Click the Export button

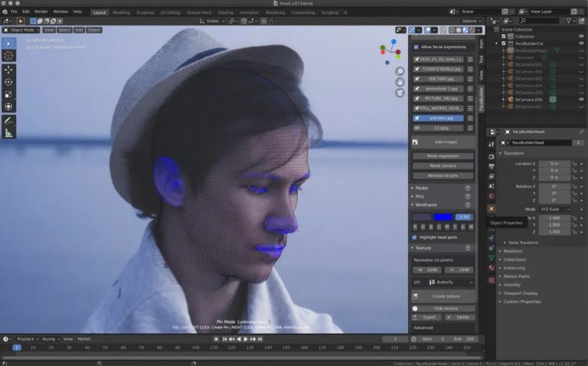point(426,317)
